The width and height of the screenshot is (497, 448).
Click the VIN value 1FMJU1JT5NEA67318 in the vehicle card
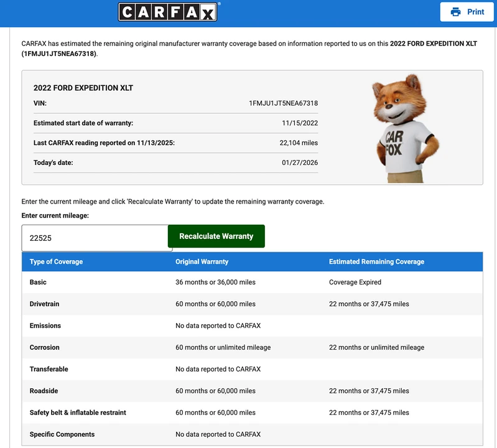pyautogui.click(x=283, y=103)
